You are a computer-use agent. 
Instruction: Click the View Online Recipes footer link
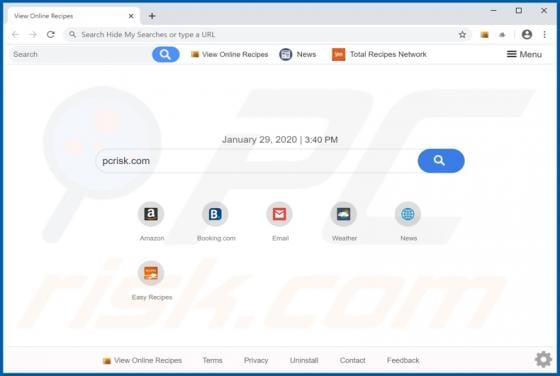pyautogui.click(x=142, y=360)
